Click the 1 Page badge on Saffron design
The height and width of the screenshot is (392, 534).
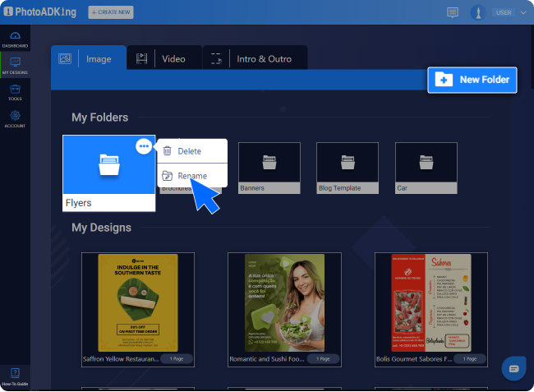[x=177, y=359]
